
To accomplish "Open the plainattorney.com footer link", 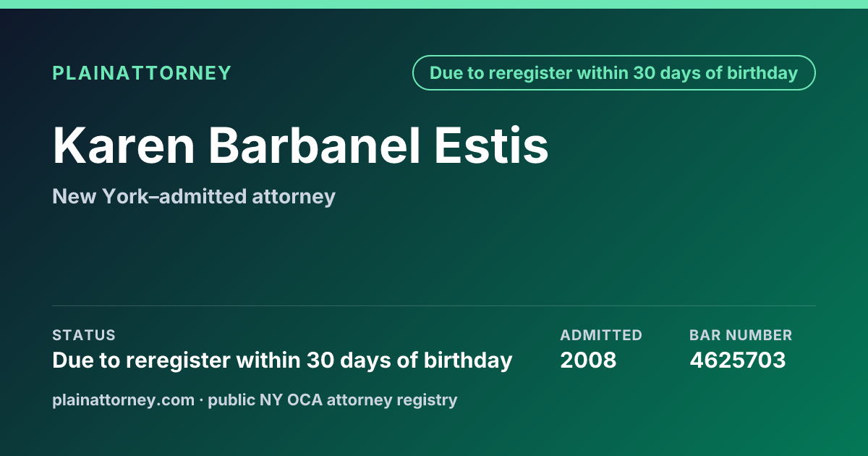I will [124, 400].
